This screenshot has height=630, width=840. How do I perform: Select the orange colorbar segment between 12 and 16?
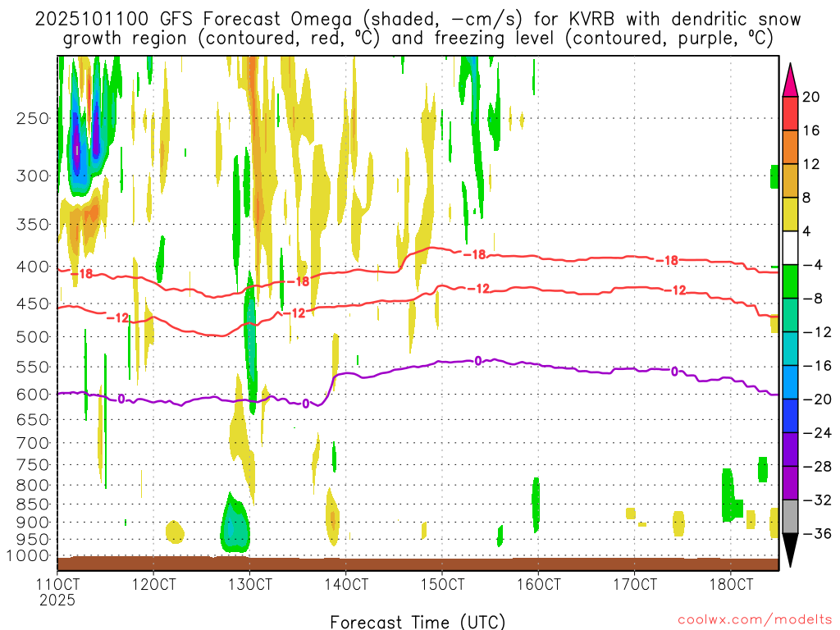(x=790, y=148)
